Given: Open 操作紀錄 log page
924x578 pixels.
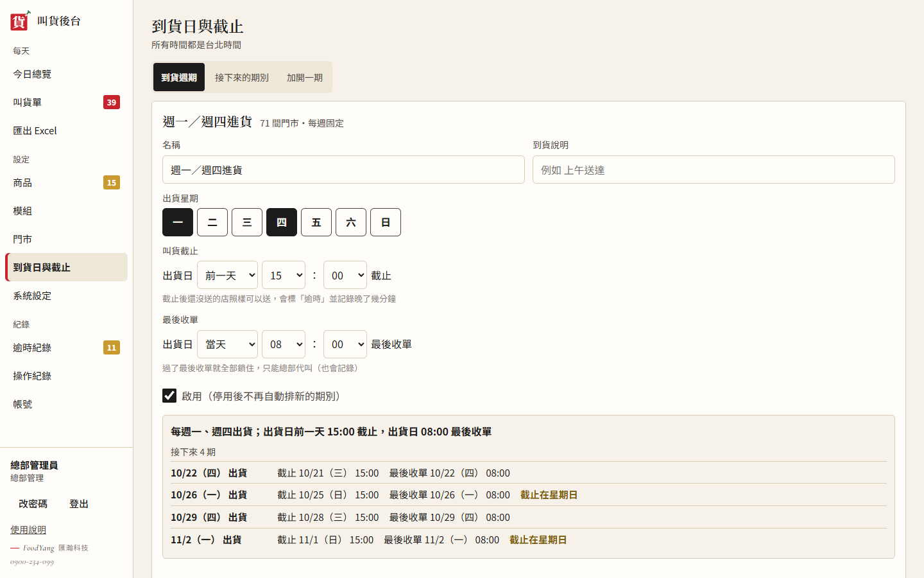Looking at the screenshot, I should [x=66, y=376].
